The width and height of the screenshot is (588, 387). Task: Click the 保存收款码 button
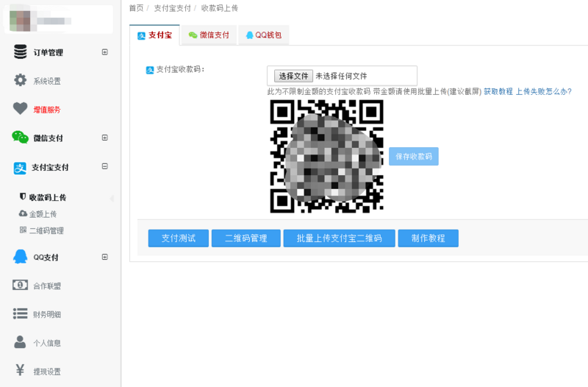[414, 156]
